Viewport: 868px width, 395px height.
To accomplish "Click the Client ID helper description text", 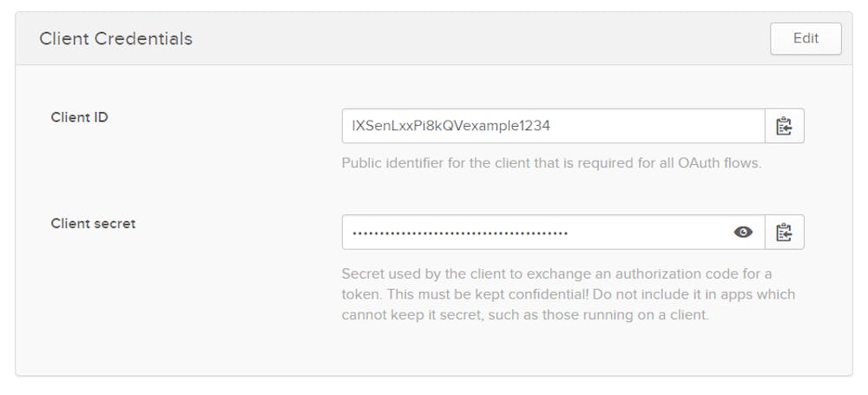I will [551, 162].
